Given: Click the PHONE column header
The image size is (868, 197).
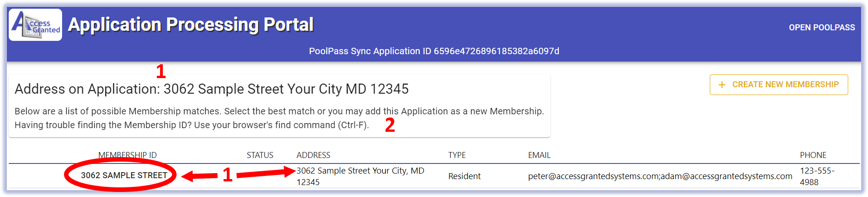Looking at the screenshot, I should (813, 155).
